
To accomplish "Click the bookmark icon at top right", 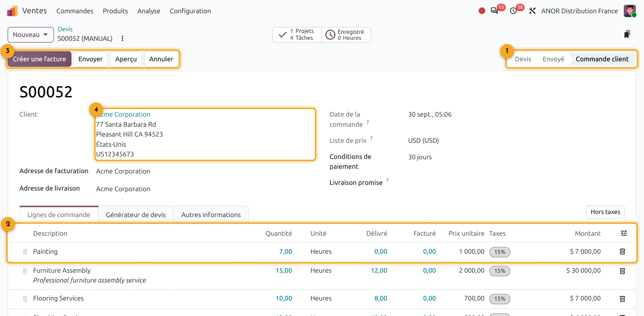I will 627,34.
